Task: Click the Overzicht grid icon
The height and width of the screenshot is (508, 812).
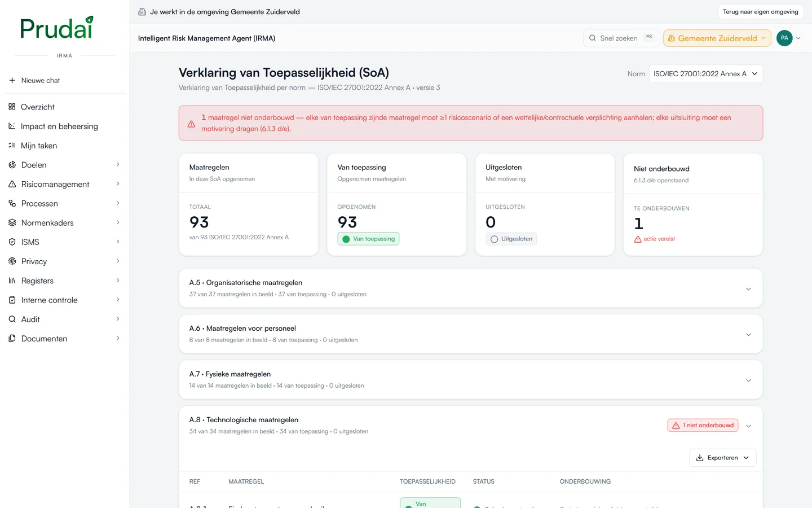Action: pyautogui.click(x=12, y=107)
